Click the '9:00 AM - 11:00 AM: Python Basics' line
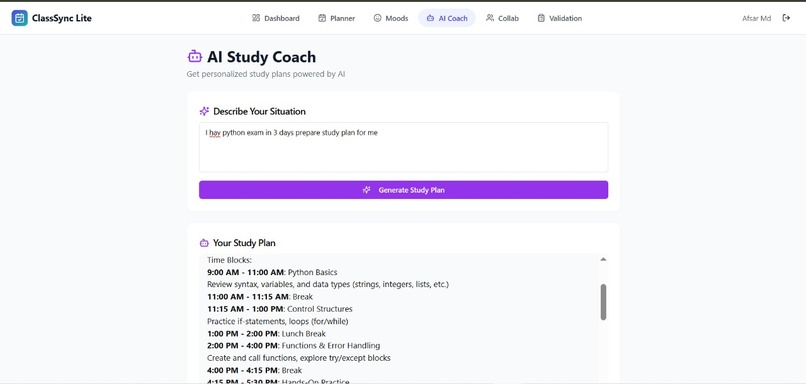 click(x=272, y=272)
